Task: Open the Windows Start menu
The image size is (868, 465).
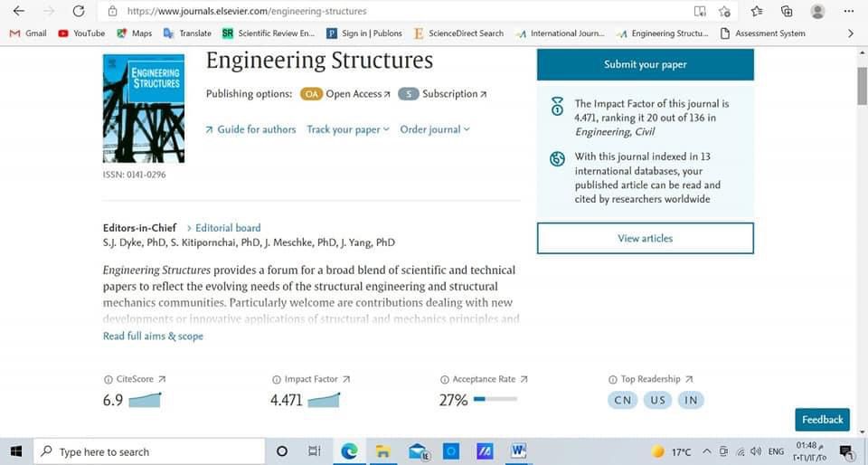Action: (x=16, y=451)
